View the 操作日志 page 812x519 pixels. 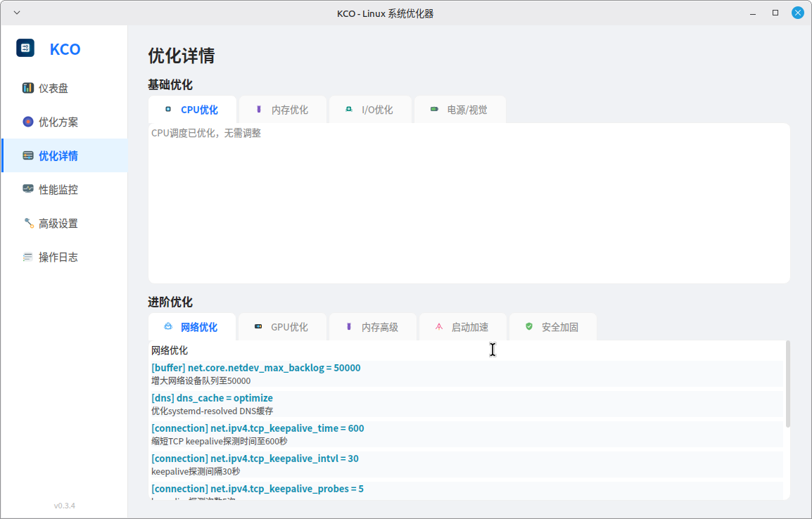click(65, 257)
